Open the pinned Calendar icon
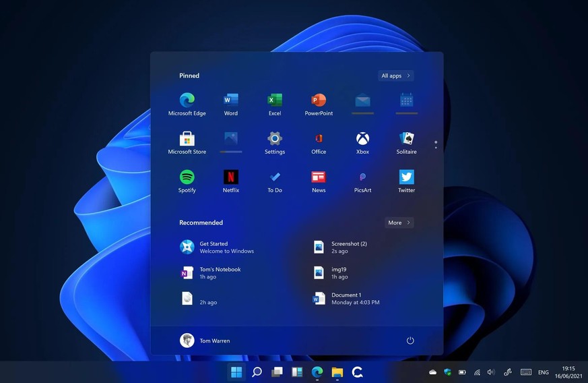588x383 pixels. click(407, 100)
